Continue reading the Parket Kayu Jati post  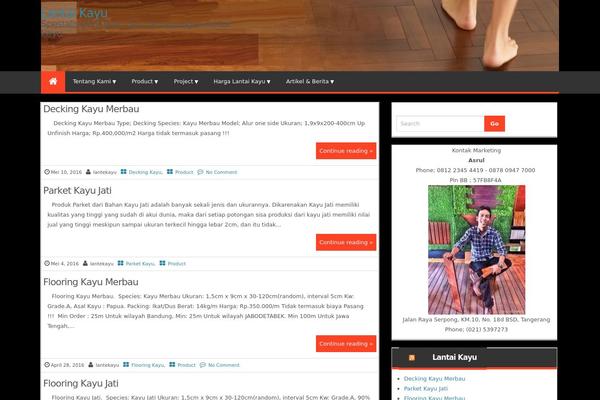pyautogui.click(x=346, y=242)
